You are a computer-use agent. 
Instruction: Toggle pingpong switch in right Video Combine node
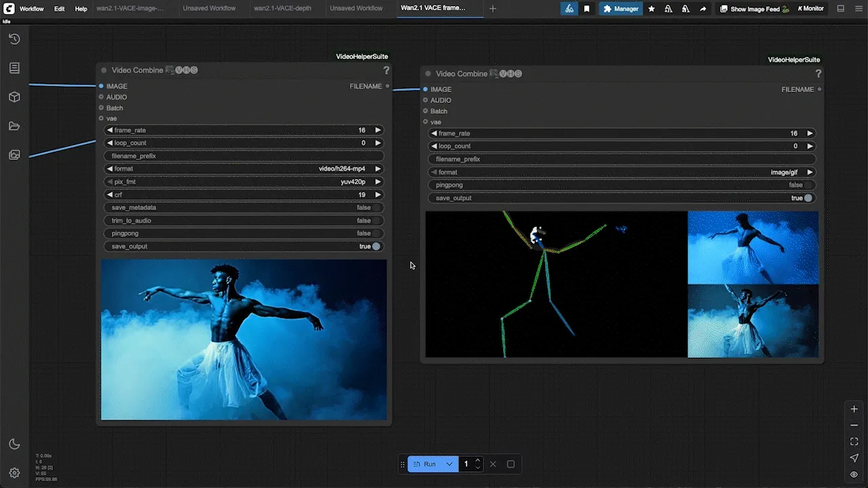point(621,185)
